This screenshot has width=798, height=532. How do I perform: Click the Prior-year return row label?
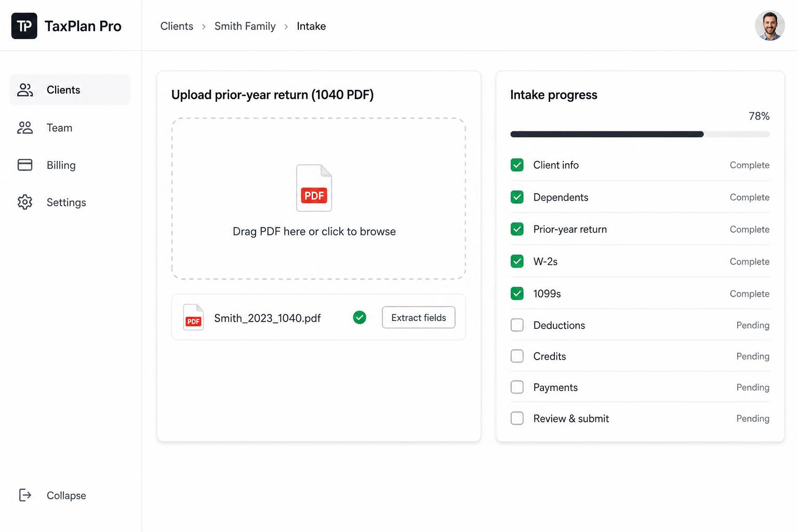[x=570, y=230]
